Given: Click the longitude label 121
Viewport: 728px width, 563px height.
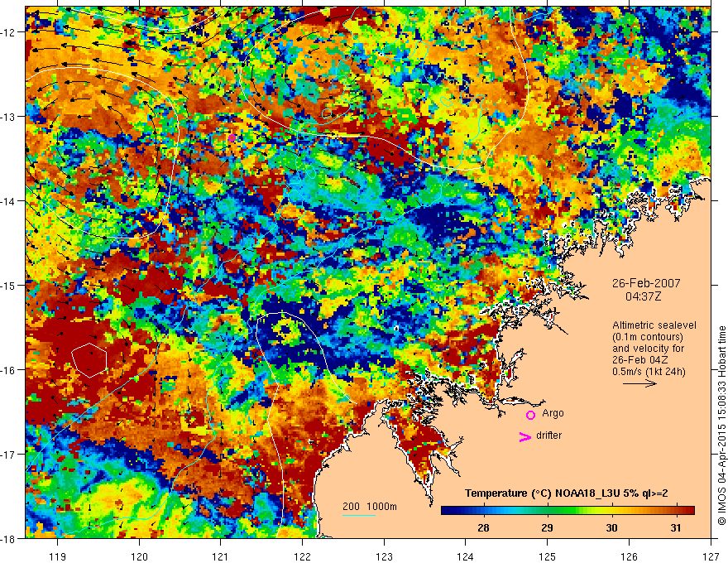Looking at the screenshot, I should point(221,556).
